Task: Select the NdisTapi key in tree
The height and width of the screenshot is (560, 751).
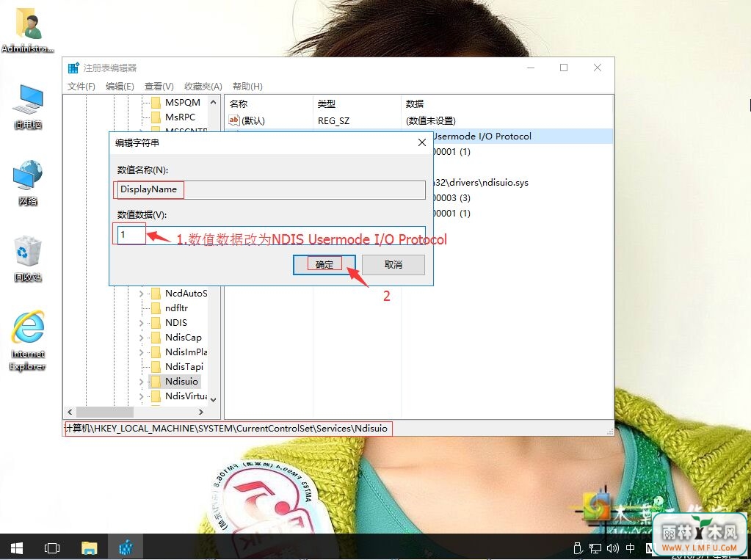Action: [184, 367]
